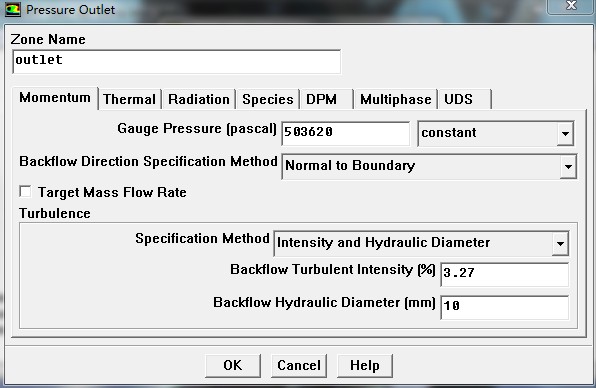Select the Momentum tab
The height and width of the screenshot is (388, 596).
55,98
